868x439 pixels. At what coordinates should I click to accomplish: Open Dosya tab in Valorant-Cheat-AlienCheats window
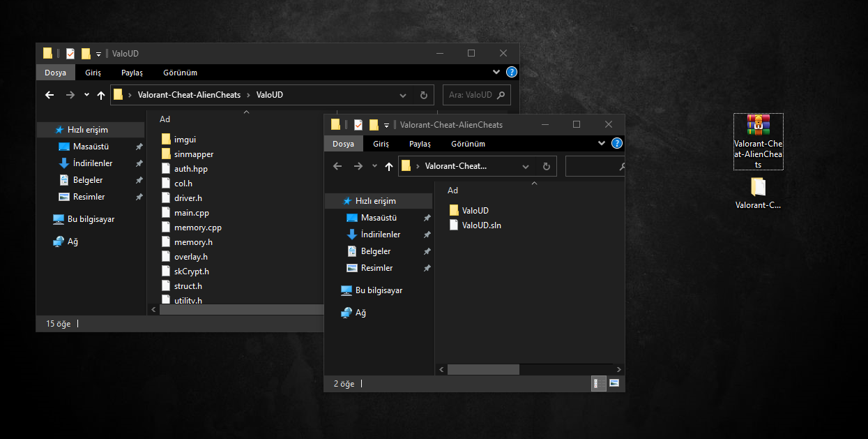[x=343, y=144]
